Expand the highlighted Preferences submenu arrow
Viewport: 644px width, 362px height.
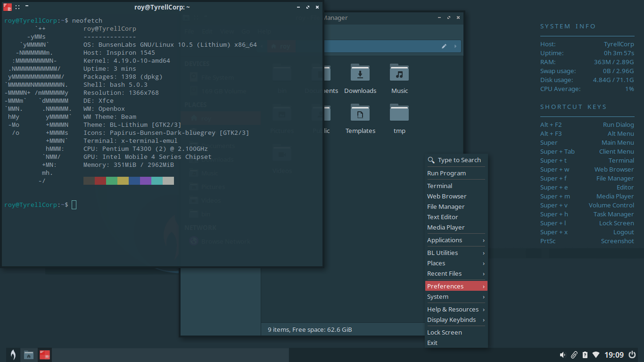pyautogui.click(x=484, y=287)
